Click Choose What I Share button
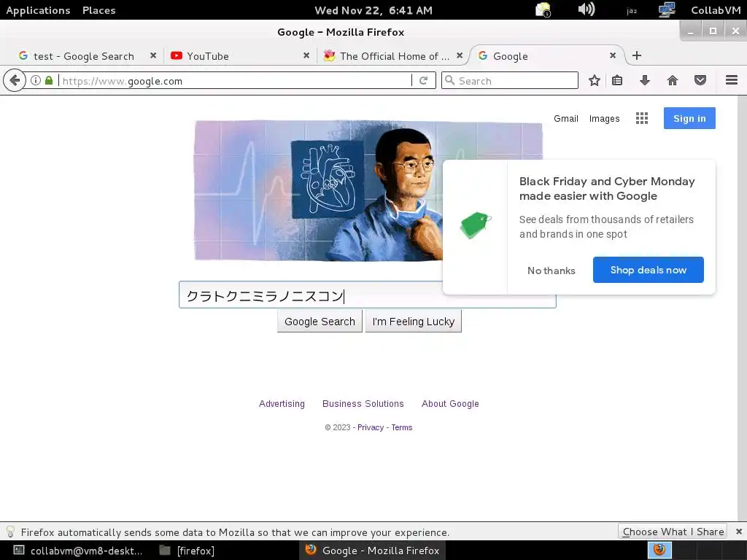 click(x=672, y=532)
